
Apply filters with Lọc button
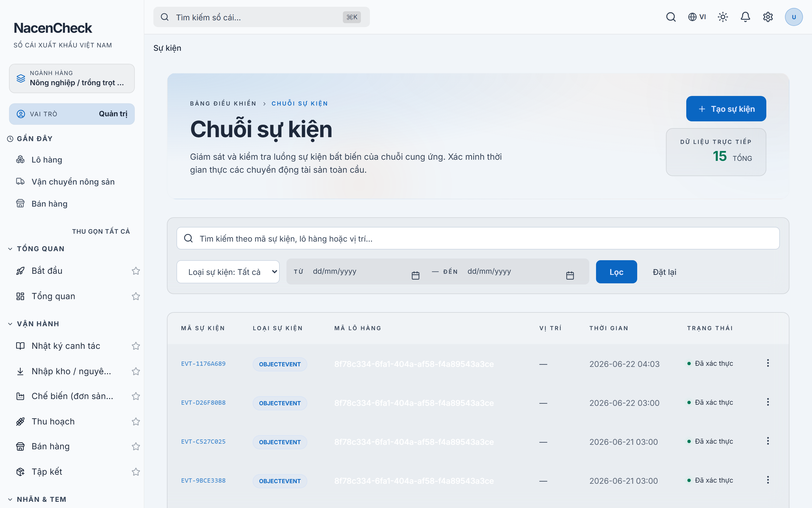616,272
